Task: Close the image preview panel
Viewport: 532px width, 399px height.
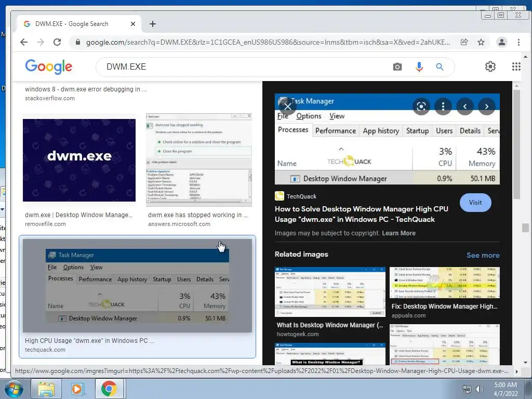Action: tap(288, 107)
